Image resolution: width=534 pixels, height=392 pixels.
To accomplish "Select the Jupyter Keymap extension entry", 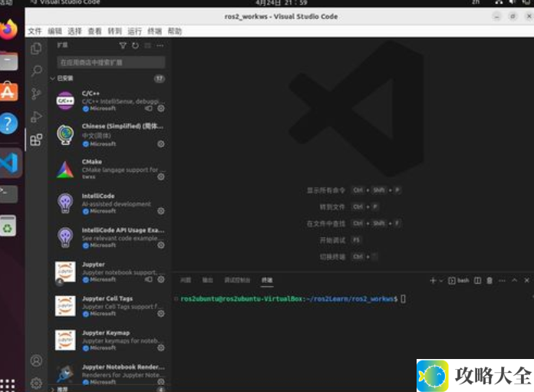I will pos(108,341).
